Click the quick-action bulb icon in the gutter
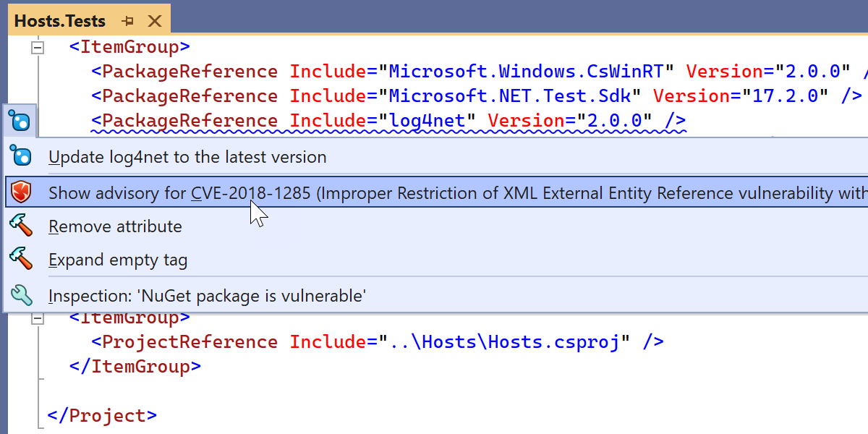 (20, 121)
